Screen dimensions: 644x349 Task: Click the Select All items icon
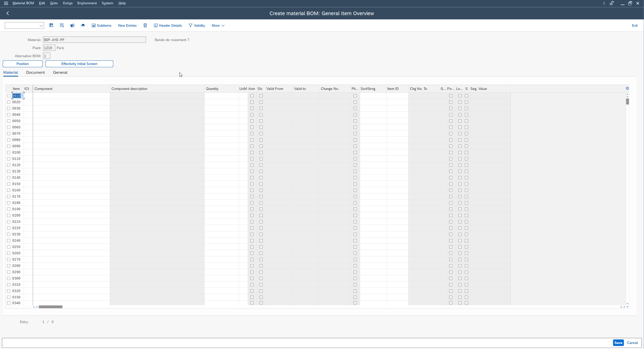[51, 25]
